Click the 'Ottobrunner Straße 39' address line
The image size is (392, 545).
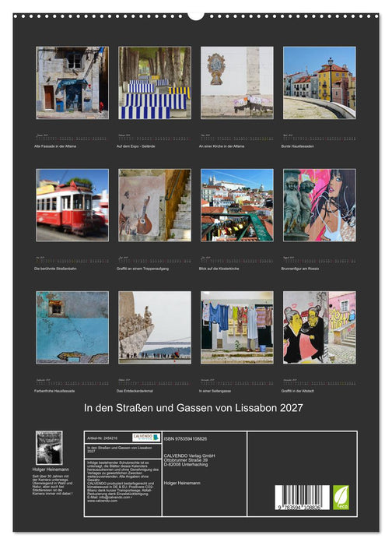[186, 460]
